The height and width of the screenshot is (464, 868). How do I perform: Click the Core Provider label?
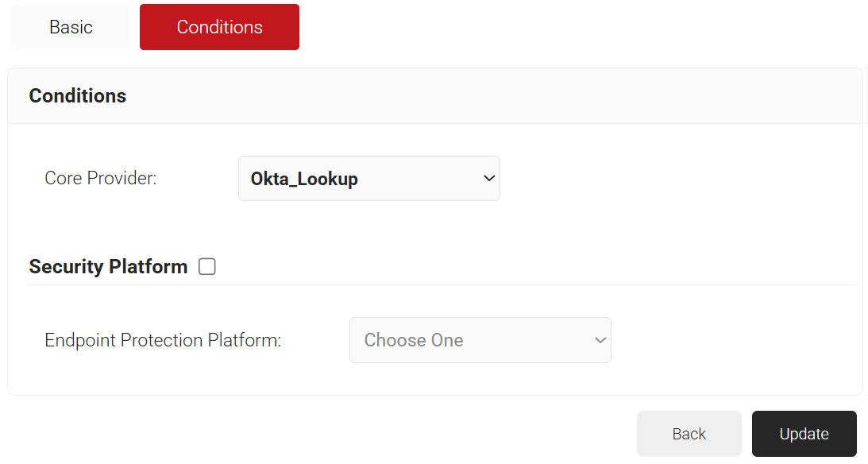[x=101, y=179]
